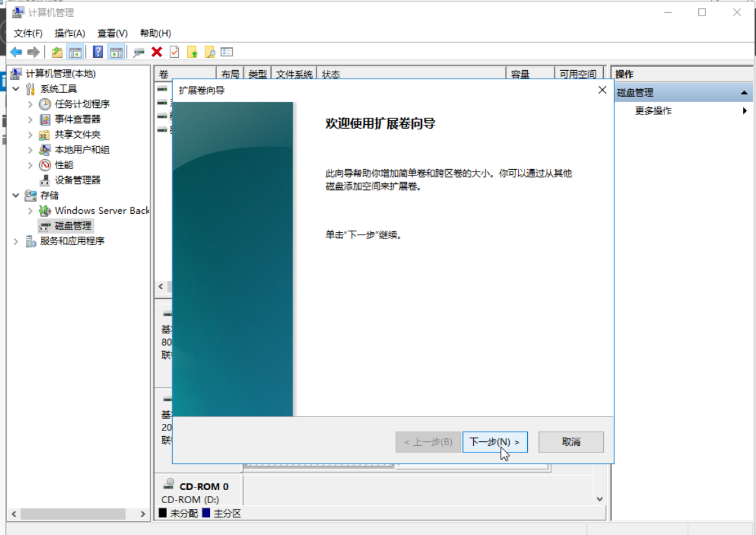Click the checkmark page properties icon
This screenshot has width=756, height=535.
[x=174, y=52]
